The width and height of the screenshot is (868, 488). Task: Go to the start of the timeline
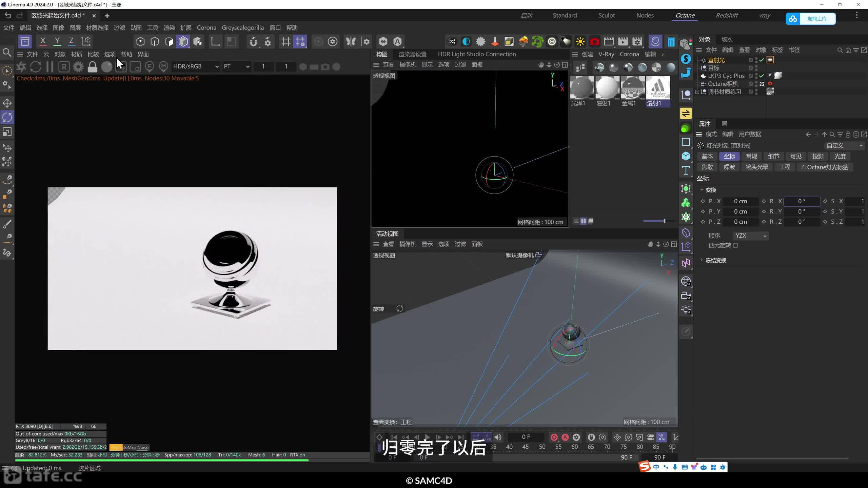click(x=394, y=437)
